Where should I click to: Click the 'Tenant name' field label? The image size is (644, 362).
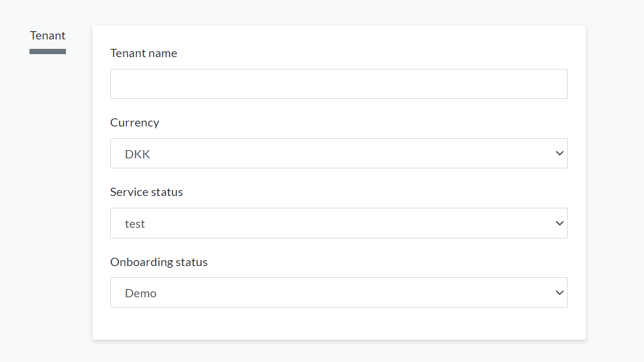pyautogui.click(x=144, y=54)
